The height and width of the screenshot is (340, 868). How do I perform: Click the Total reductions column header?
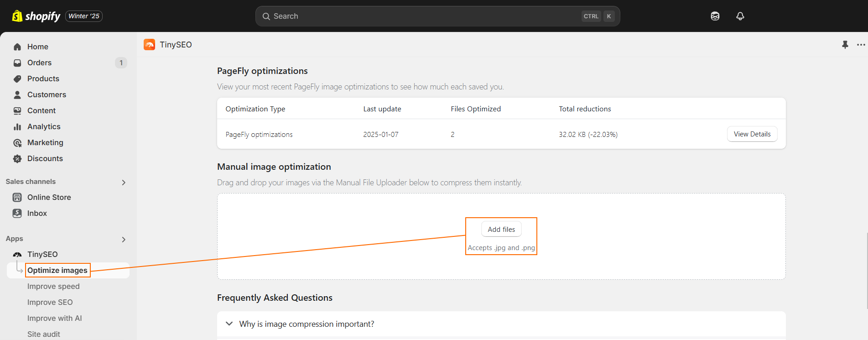point(585,109)
